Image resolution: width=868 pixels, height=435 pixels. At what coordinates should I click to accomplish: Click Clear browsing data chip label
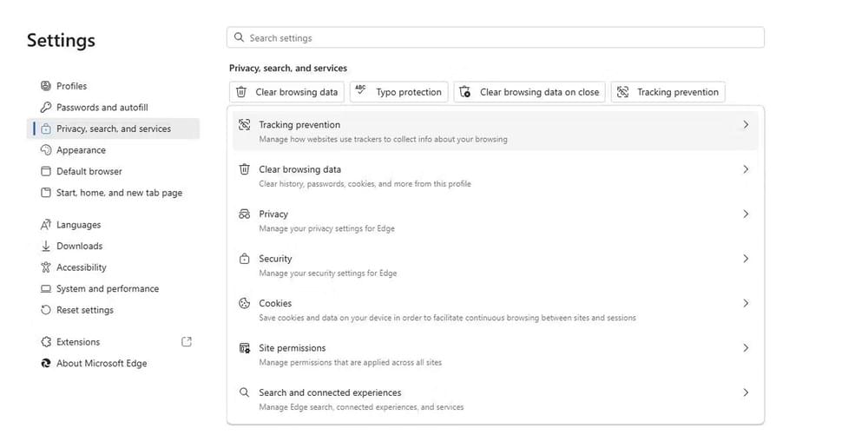pyautogui.click(x=296, y=92)
